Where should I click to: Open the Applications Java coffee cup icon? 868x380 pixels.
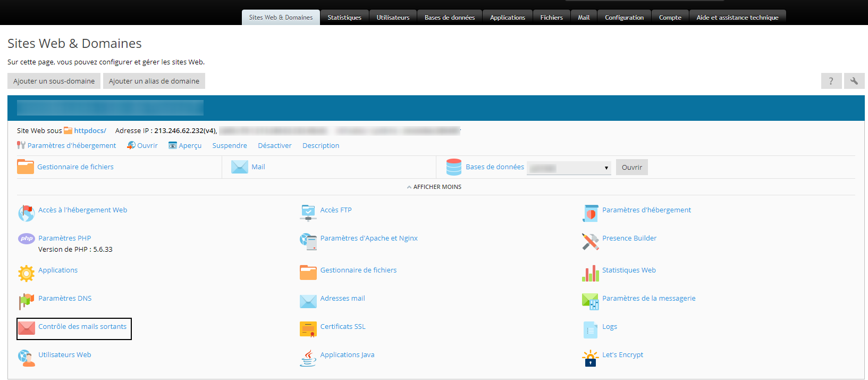308,358
